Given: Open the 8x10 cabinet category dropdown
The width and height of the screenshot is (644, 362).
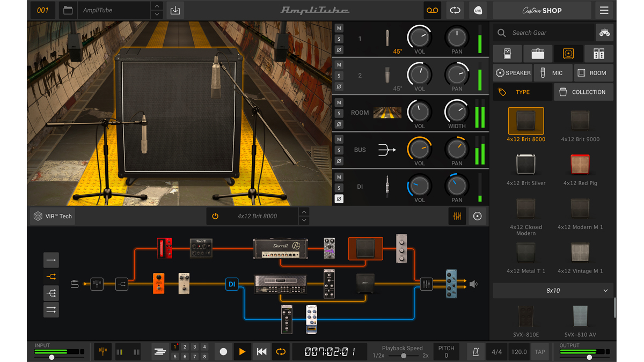Looking at the screenshot, I should [552, 290].
